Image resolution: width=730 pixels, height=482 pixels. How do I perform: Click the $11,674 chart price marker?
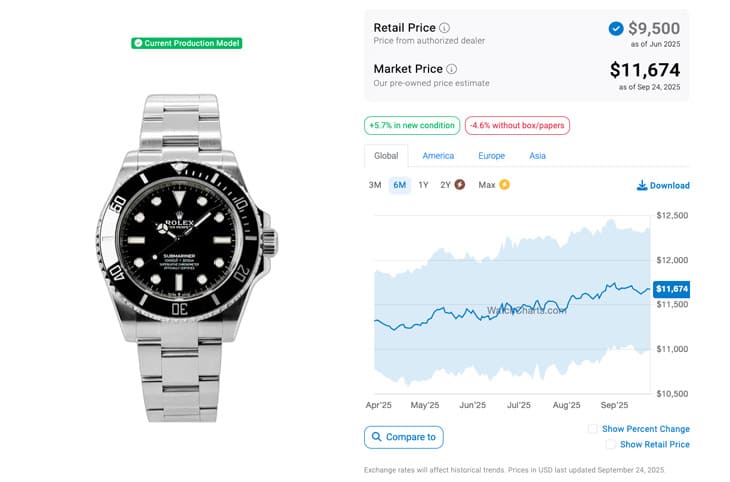pos(670,289)
